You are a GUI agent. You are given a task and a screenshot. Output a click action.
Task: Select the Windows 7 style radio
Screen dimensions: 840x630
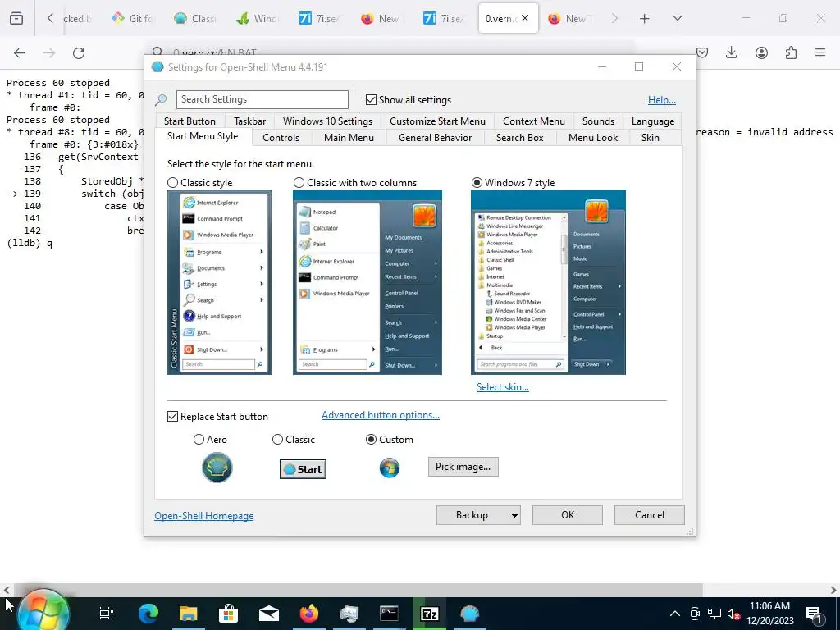click(477, 183)
